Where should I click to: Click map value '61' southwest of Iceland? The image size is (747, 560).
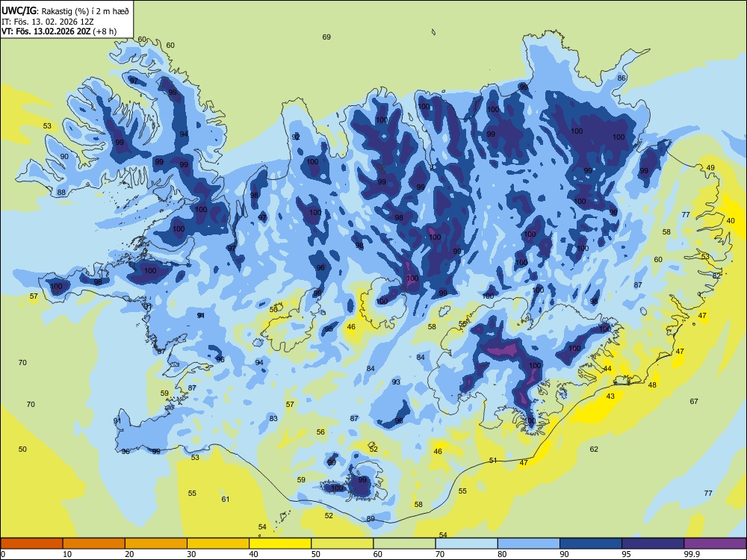226,500
